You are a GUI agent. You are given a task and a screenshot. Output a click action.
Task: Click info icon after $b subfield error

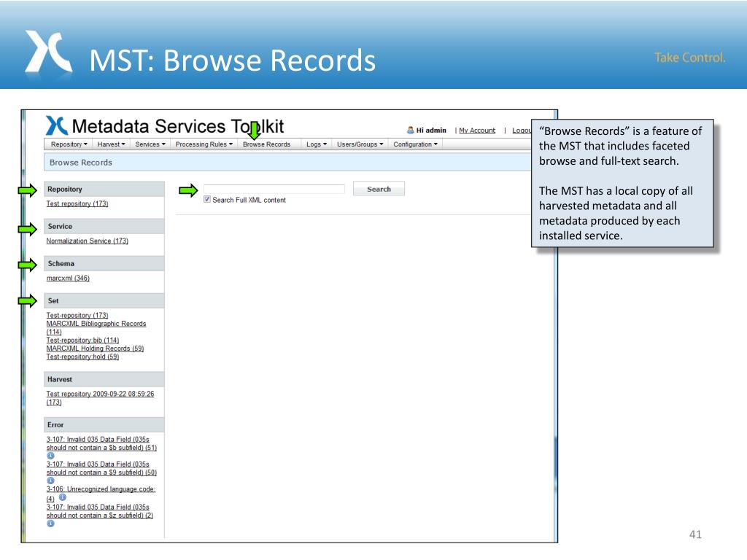50,456
